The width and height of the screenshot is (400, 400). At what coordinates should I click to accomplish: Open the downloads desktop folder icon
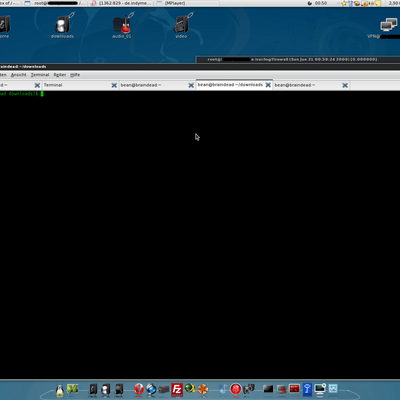coord(62,26)
